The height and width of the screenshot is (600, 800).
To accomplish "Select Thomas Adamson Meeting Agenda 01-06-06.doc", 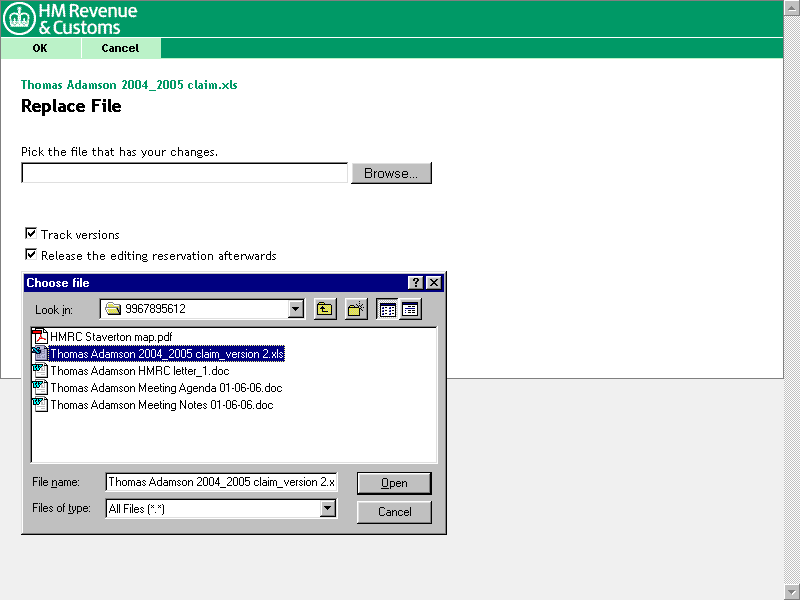I will coord(165,388).
